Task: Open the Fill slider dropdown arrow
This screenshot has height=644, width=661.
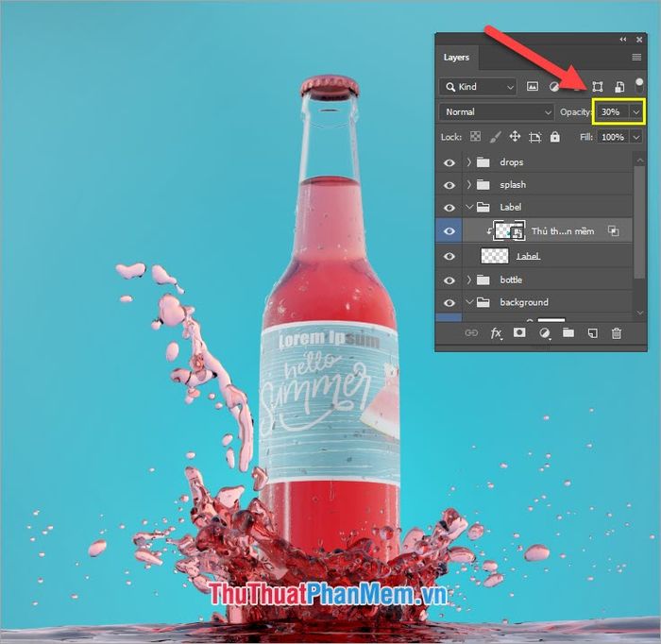Action: pyautogui.click(x=636, y=137)
